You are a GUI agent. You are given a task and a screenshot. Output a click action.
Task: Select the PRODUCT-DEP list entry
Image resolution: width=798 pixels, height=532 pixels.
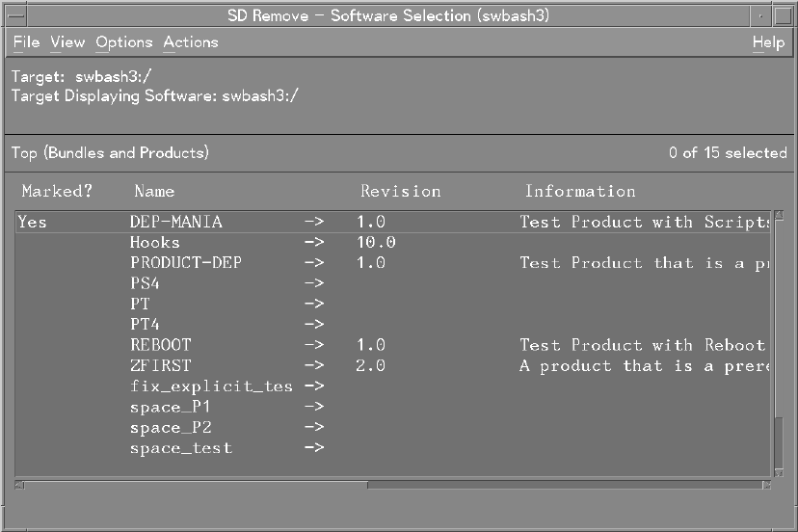(x=186, y=263)
